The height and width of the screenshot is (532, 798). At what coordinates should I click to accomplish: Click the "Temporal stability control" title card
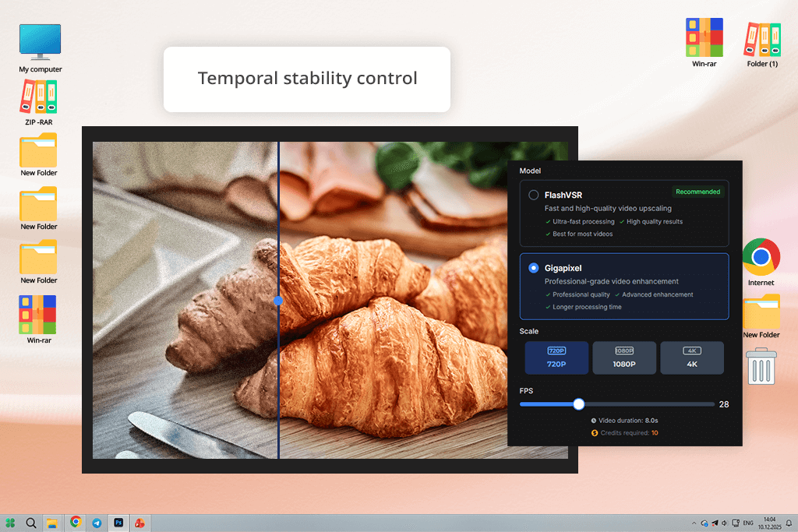(x=307, y=79)
